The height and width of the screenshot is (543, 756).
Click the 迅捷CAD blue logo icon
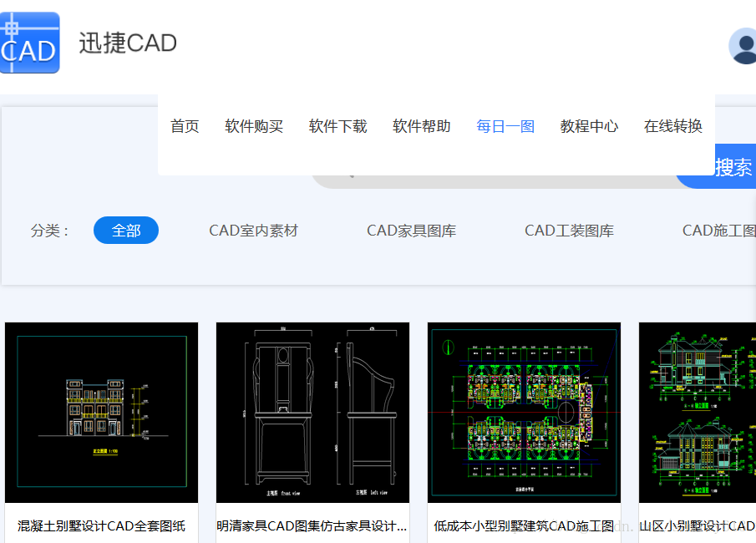click(30, 43)
